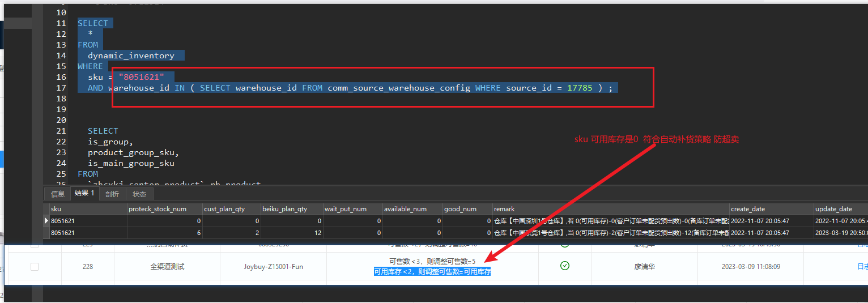Screen dimensions: 868x303
Task: Open the 剖析 tab
Action: click(x=112, y=194)
